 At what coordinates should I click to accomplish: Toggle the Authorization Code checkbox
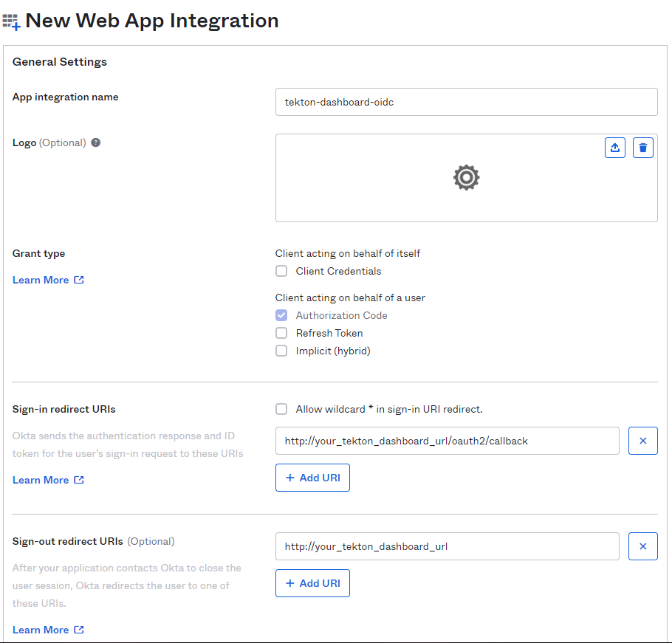pyautogui.click(x=281, y=315)
